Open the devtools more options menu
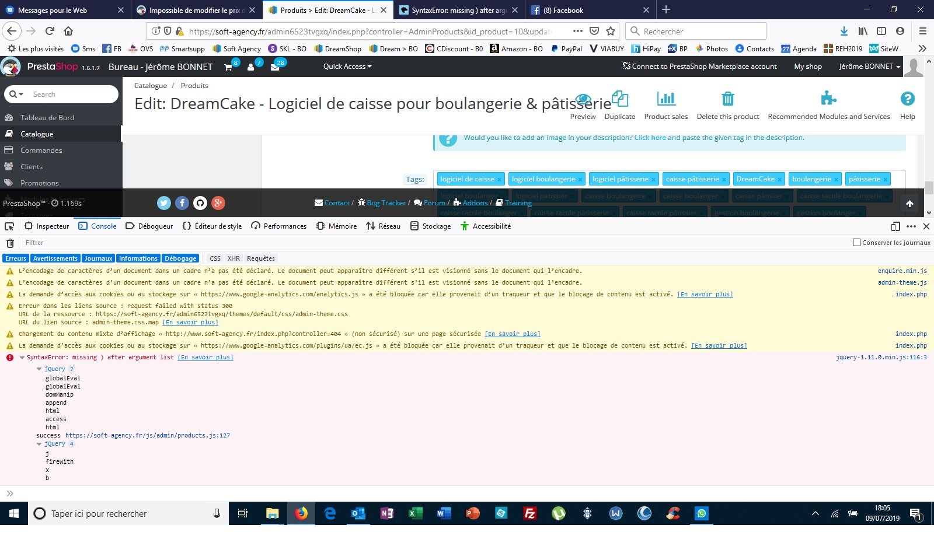Screen dimensions: 934x560 pos(911,226)
